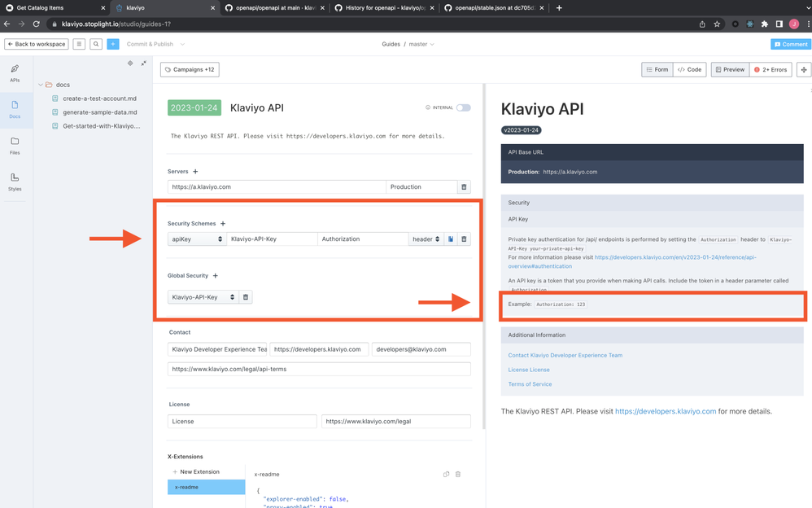This screenshot has height=508, width=812.
Task: Switch editor to Code view
Action: [x=690, y=70]
